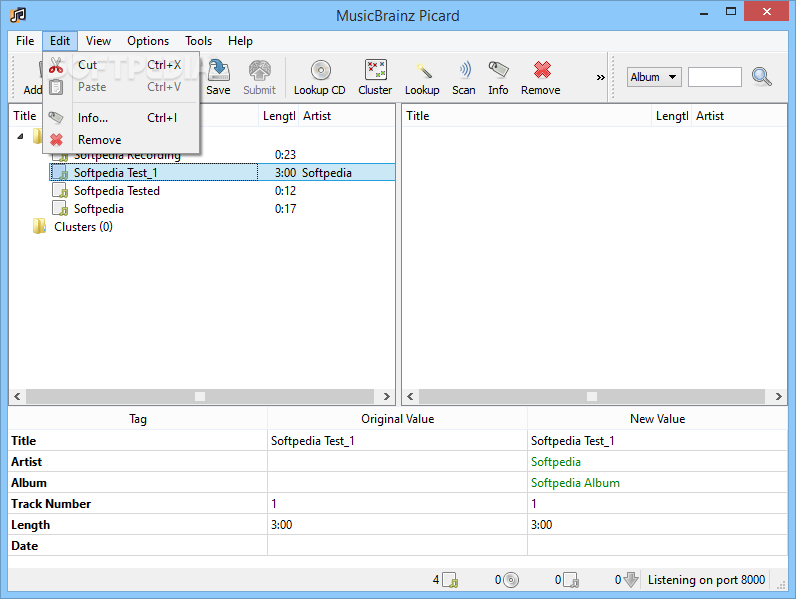Screen dimensions: 796x599
Task: Click the MusicBrainz Picard title bar app icon
Action: point(18,15)
